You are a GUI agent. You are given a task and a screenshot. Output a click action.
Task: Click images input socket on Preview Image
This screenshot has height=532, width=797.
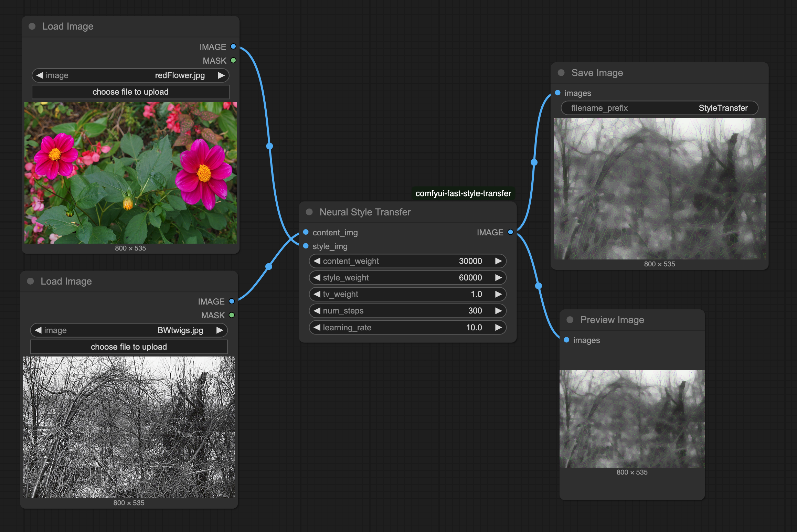(x=566, y=340)
